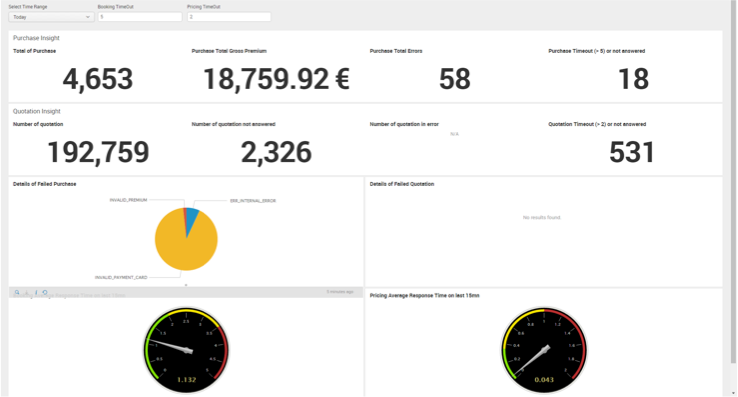Click the Pricing TimeOut input field
Image resolution: width=738 pixels, height=397 pixels.
229,17
